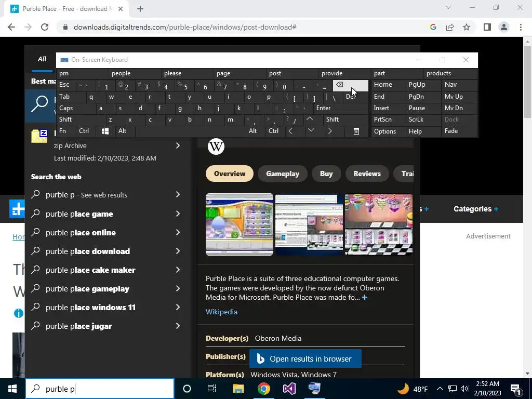The width and height of the screenshot is (532, 399).
Task: Click the Google icon in the address bar
Action: click(x=433, y=27)
